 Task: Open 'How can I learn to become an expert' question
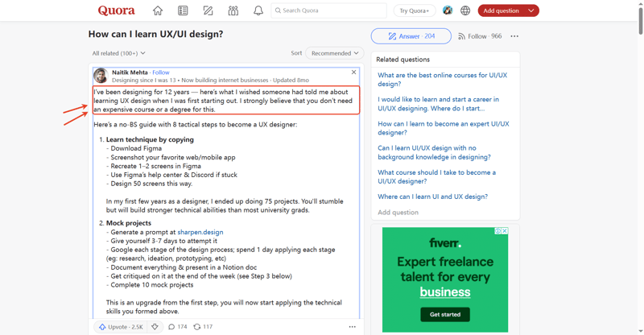click(x=444, y=128)
